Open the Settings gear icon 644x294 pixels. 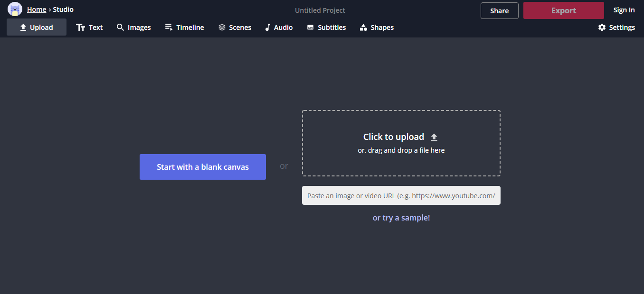pyautogui.click(x=602, y=28)
